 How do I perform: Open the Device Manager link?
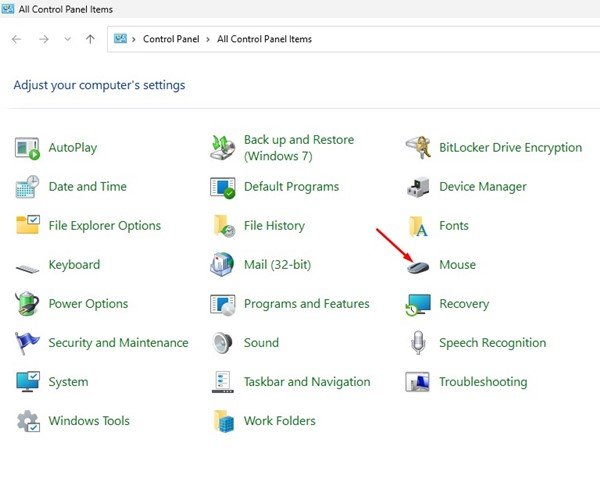(483, 187)
